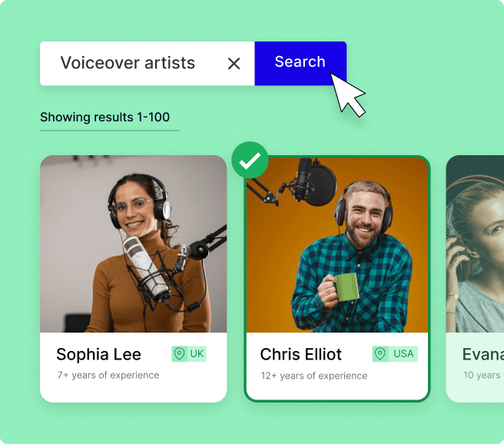Screen dimensions: 504x444
Task: Click the 12+ years of experience text
Action: tap(313, 376)
